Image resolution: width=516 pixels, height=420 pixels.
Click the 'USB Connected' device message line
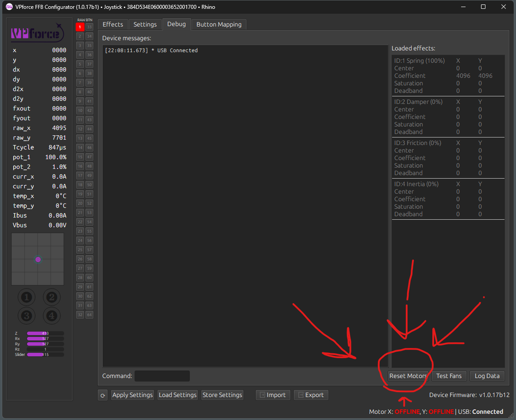(151, 50)
